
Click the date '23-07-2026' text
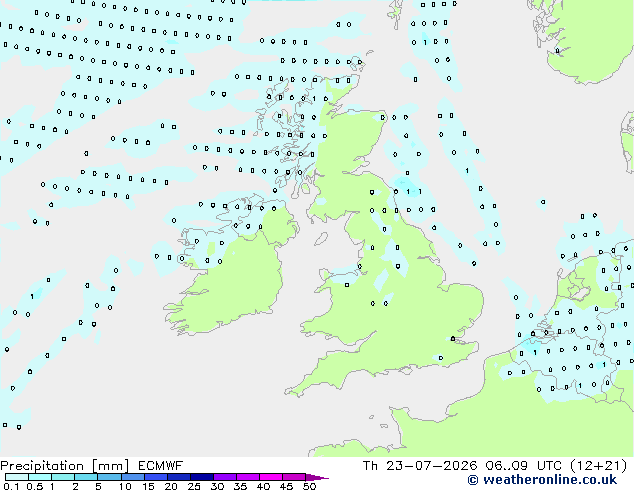tap(431, 466)
